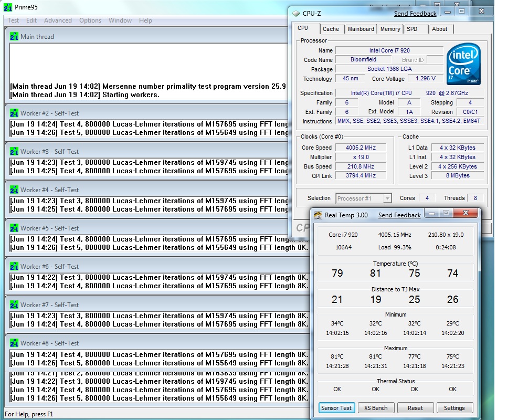The image size is (529, 420).
Task: Click Send Feedback link in Real Temp title bar
Action: point(399,215)
